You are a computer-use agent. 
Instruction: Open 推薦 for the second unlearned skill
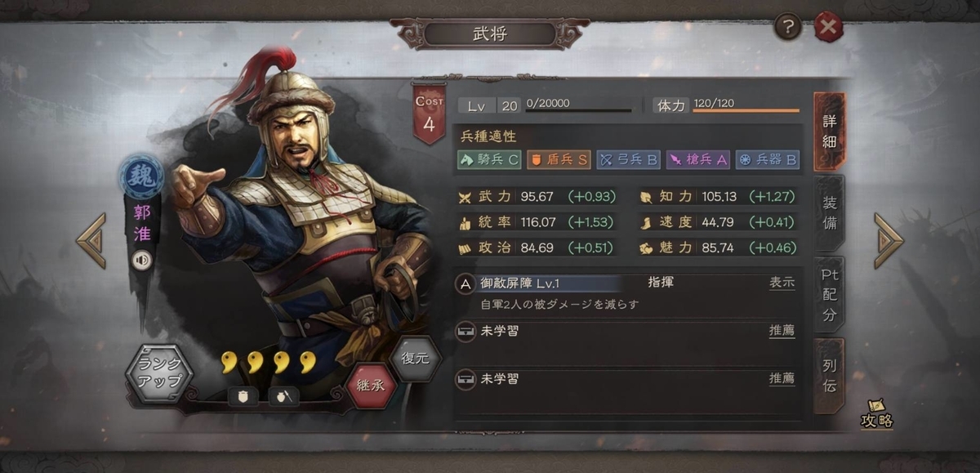coord(782,379)
